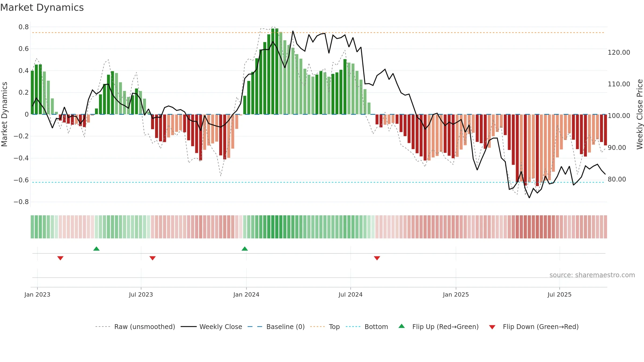The height and width of the screenshot is (362, 644).
Task: Click the 100.00 price axis label
Action: pyautogui.click(x=619, y=116)
